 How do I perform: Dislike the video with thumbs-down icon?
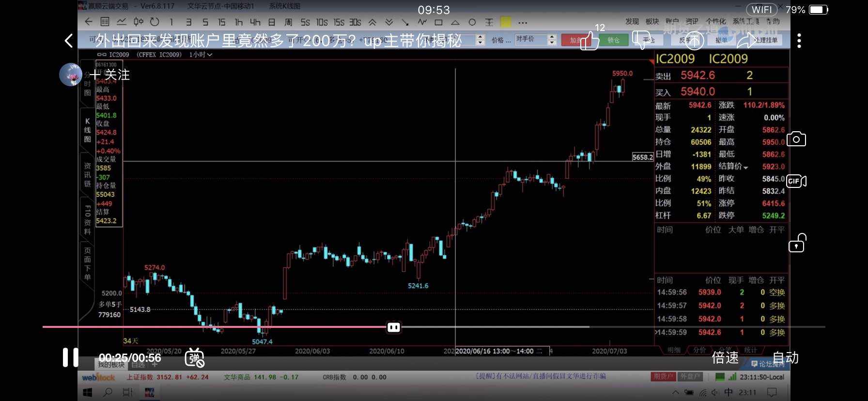tap(641, 41)
